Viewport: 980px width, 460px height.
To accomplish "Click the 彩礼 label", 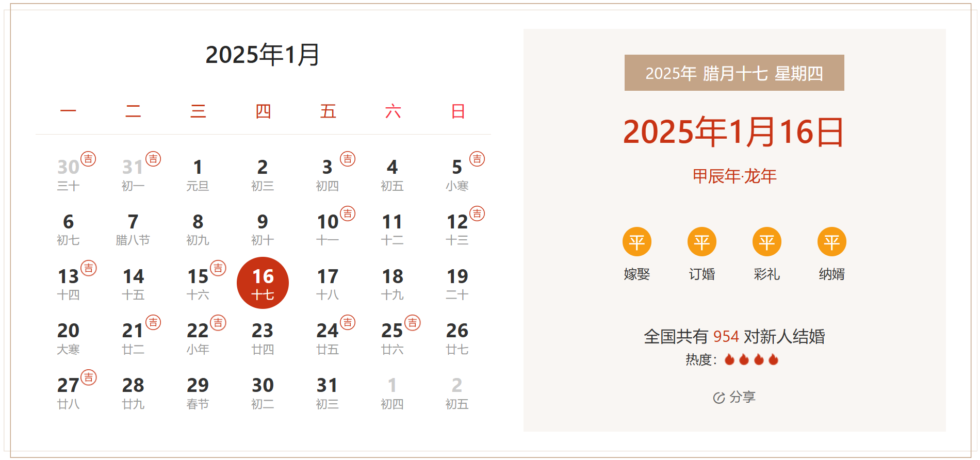I will (767, 274).
